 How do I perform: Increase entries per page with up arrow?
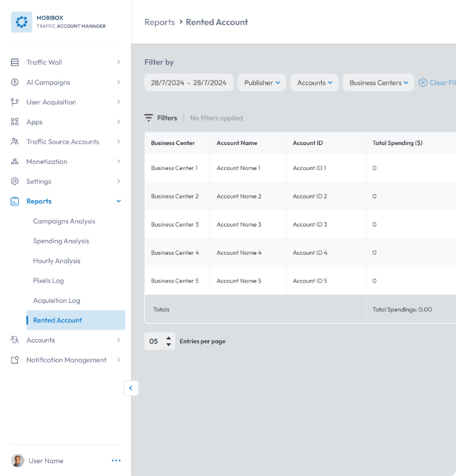(x=169, y=338)
